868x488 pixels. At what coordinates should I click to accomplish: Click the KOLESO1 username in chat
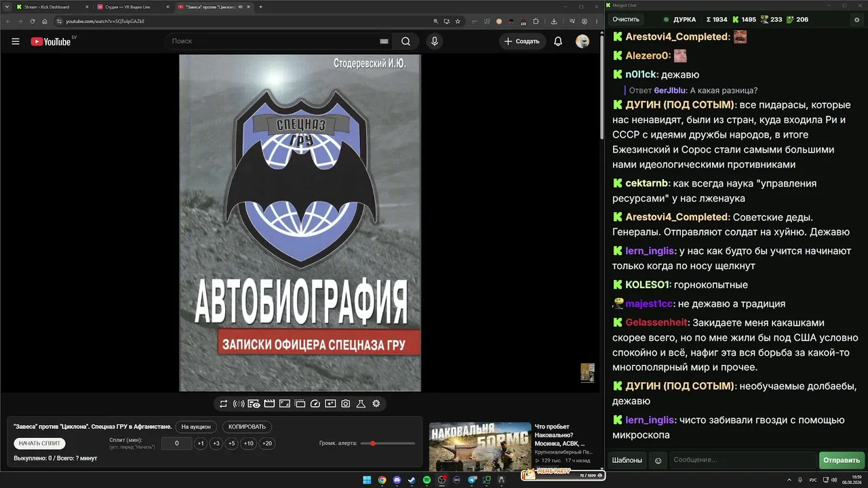coord(648,285)
